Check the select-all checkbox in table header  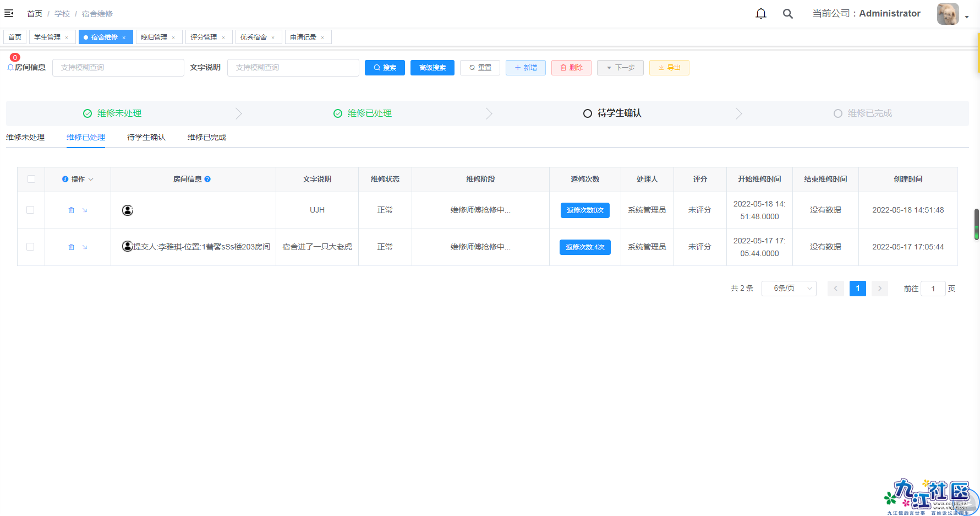(x=31, y=179)
